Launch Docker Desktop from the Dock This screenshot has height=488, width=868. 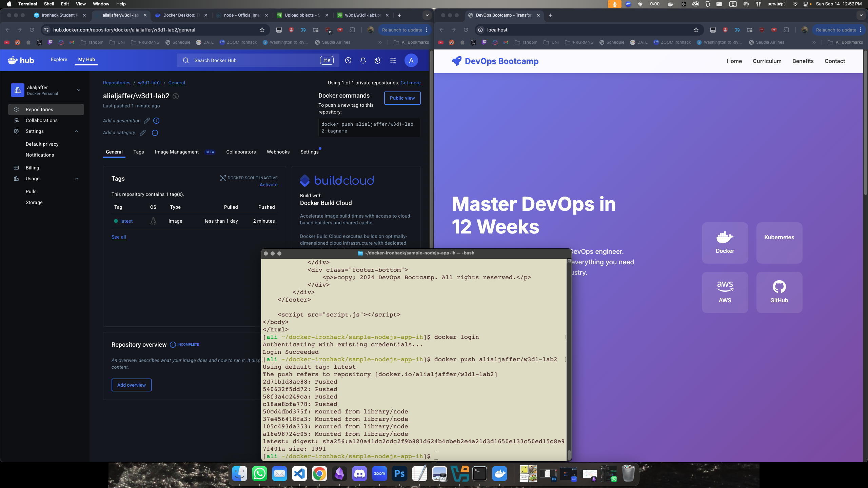click(500, 474)
